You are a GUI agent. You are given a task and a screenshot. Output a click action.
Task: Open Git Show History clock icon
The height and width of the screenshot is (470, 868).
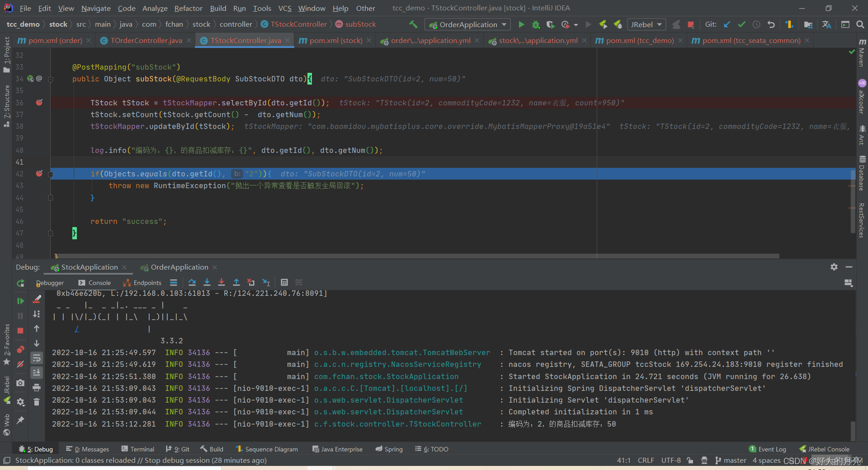756,24
